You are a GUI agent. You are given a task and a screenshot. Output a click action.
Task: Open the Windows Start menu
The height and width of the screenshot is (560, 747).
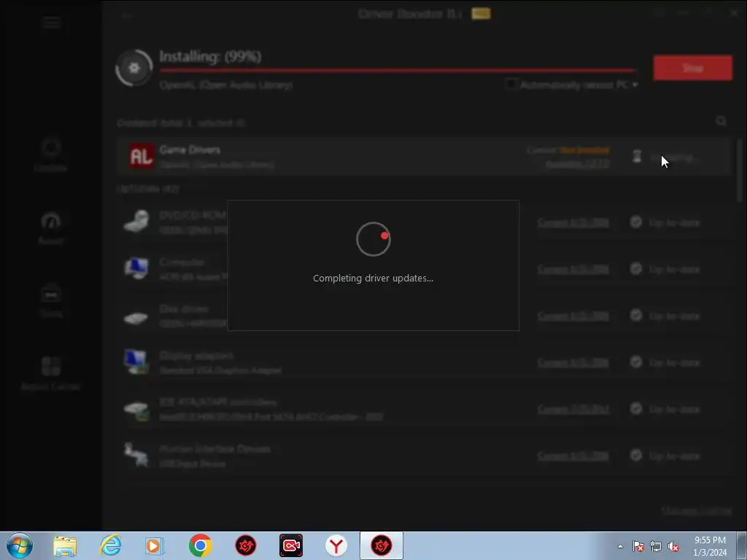20,545
